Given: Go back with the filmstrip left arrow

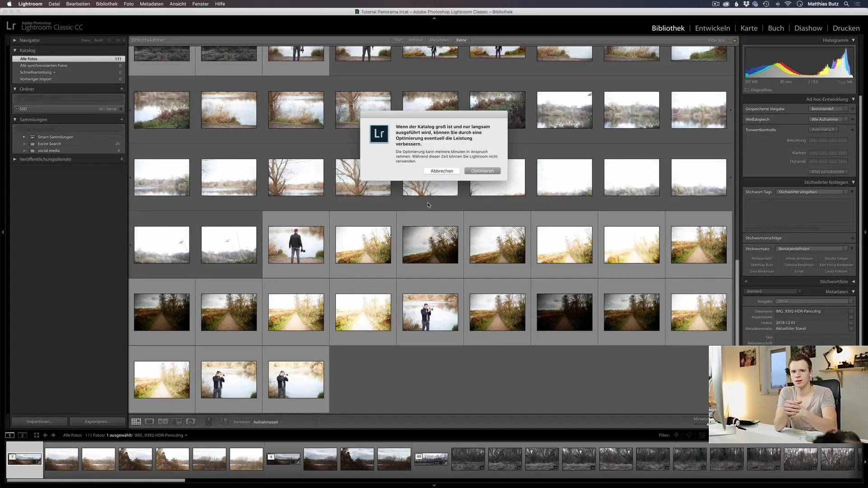Looking at the screenshot, I should coord(45,435).
